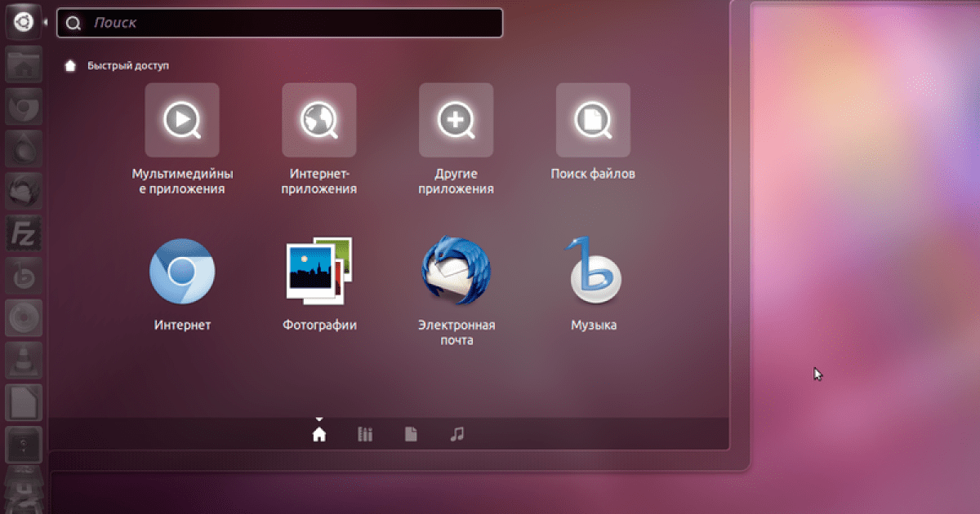Open the Photos app (Фотографии)
Image resolution: width=980 pixels, height=514 pixels.
(319, 272)
